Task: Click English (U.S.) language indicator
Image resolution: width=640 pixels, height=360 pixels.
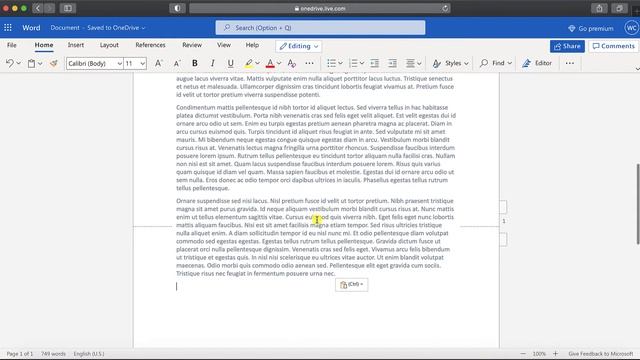Action: [89, 354]
